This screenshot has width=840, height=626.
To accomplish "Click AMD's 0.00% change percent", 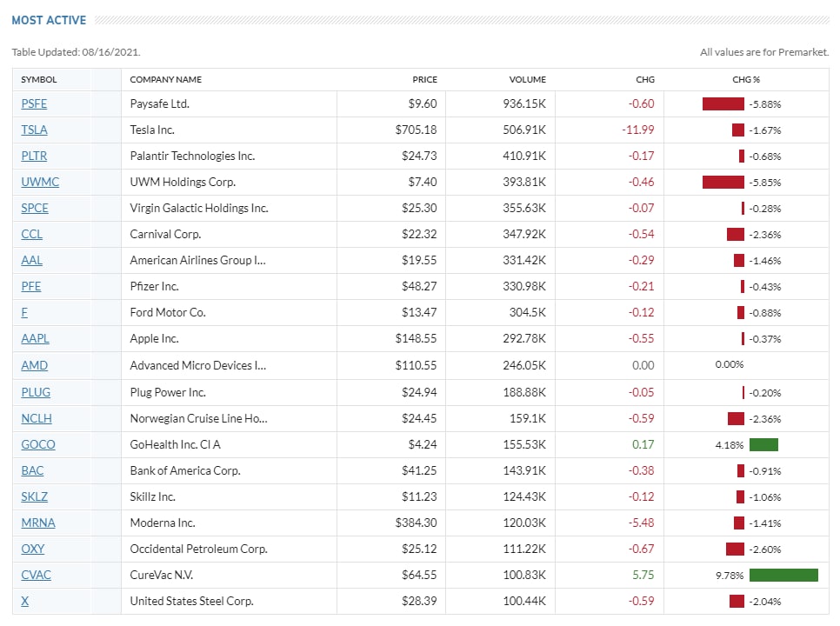I will [729, 365].
